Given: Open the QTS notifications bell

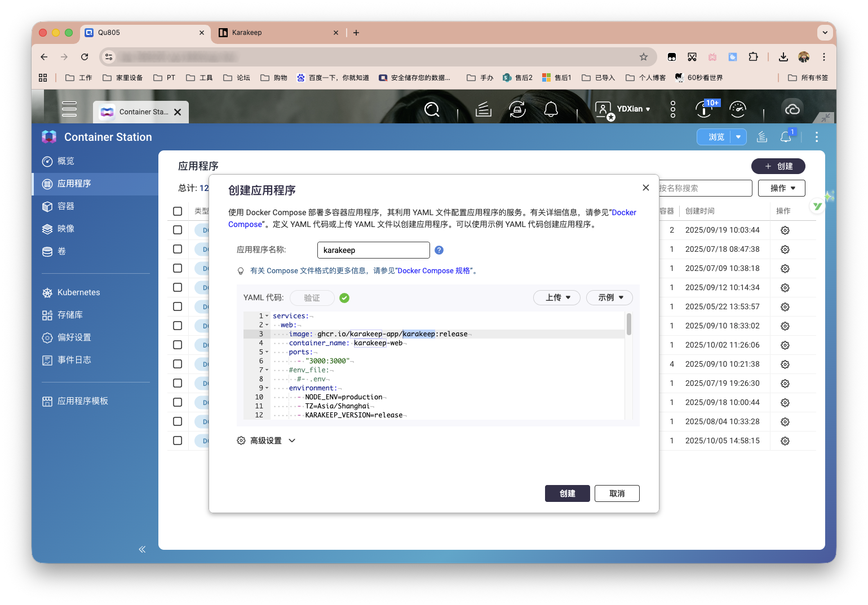Looking at the screenshot, I should point(551,109).
